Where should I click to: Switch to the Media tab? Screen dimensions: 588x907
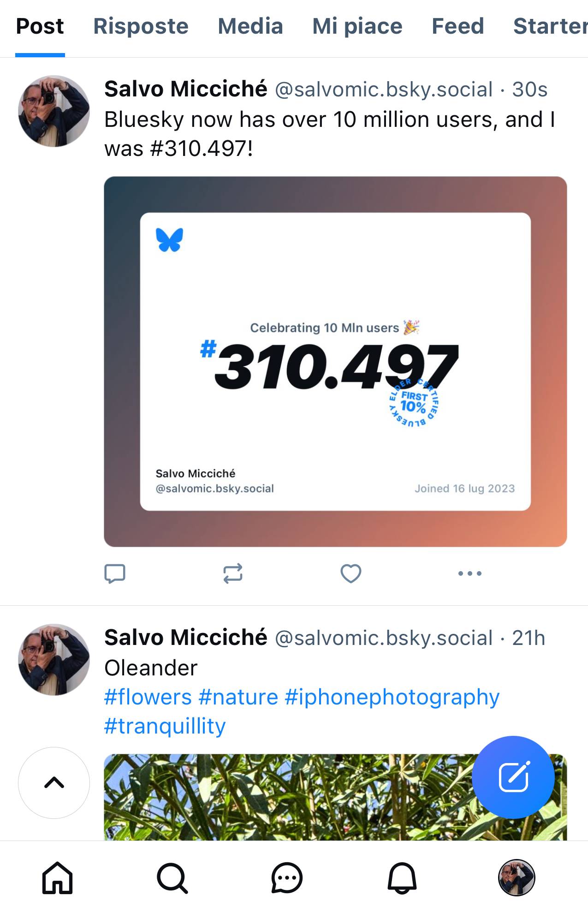[x=250, y=26]
